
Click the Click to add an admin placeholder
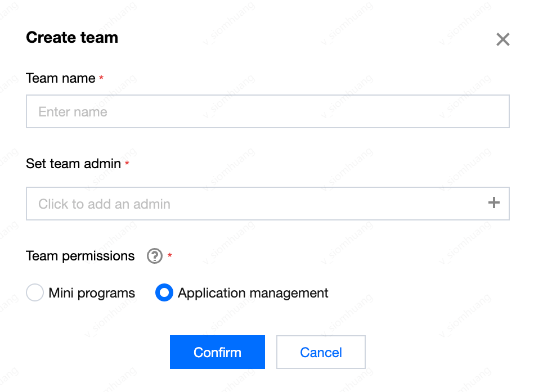[x=104, y=204]
